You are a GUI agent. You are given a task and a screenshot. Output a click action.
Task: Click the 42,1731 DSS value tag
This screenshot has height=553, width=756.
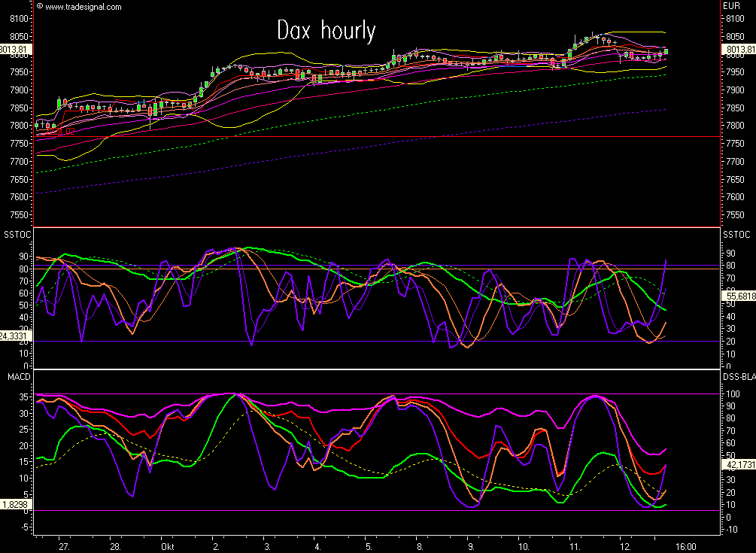[738, 466]
